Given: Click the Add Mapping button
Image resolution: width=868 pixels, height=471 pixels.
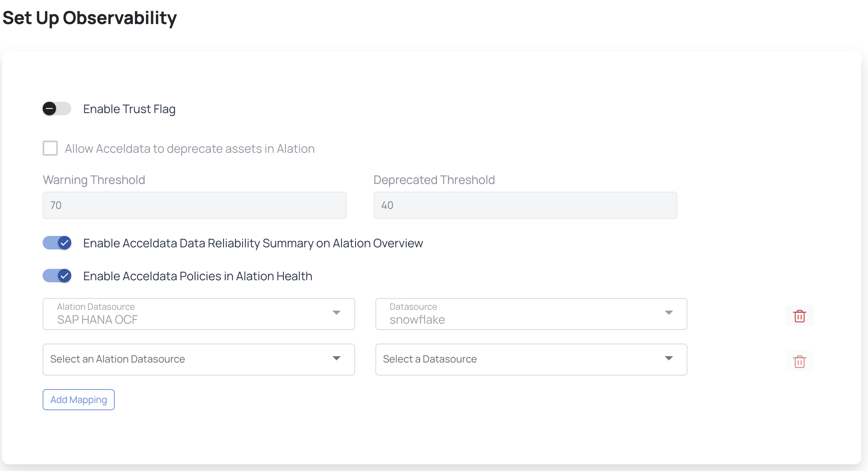Looking at the screenshot, I should click(x=78, y=400).
